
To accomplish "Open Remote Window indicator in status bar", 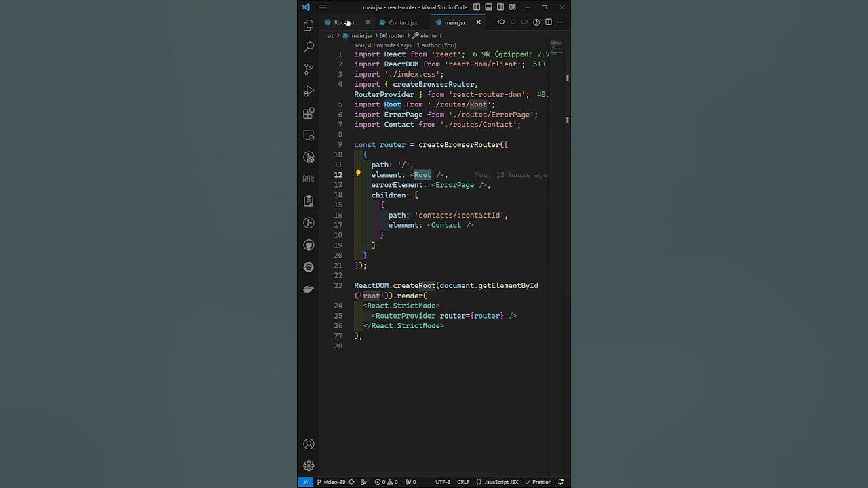I will click(x=305, y=482).
